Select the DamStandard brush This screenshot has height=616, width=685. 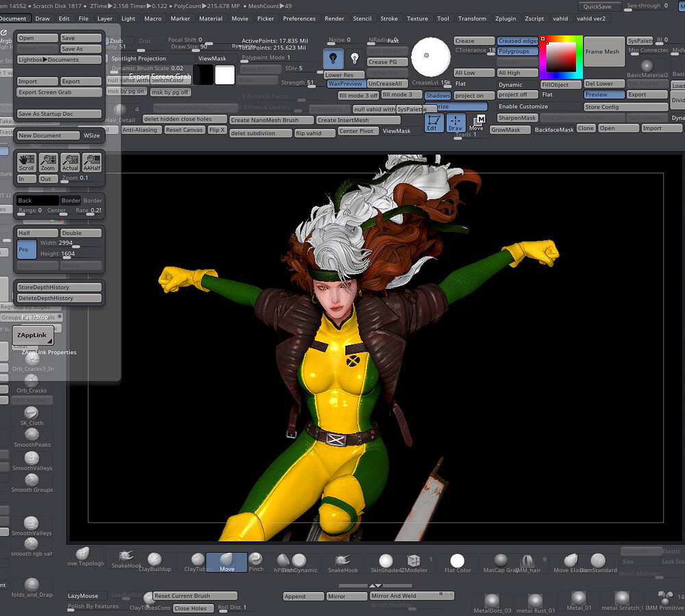[x=598, y=563]
